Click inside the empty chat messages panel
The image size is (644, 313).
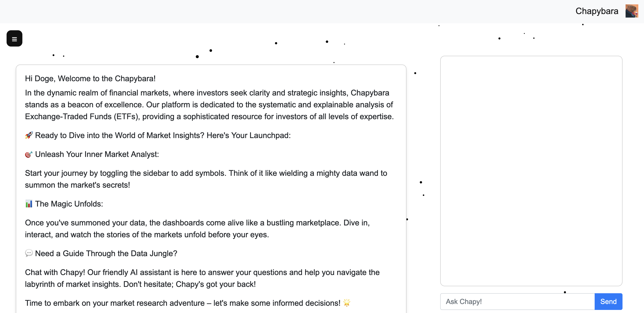(531, 171)
